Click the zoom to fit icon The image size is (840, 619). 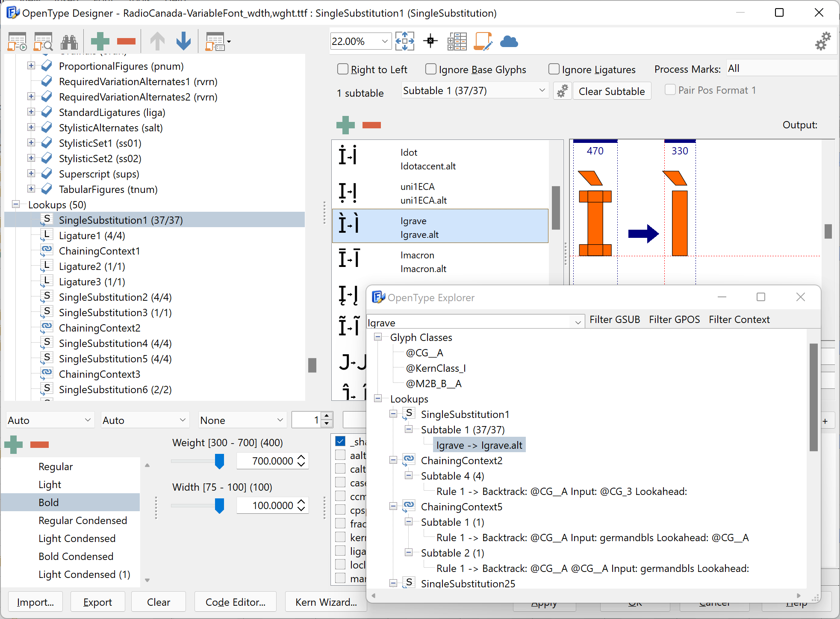405,41
